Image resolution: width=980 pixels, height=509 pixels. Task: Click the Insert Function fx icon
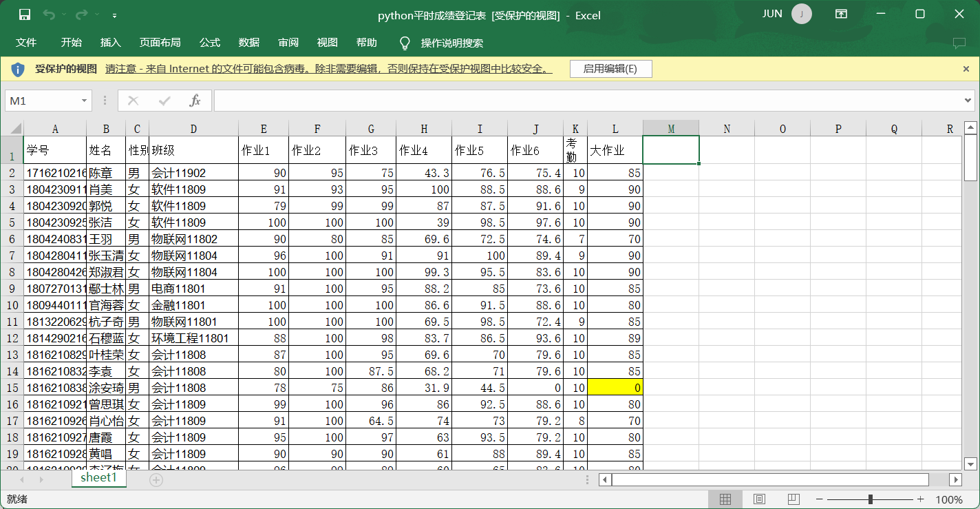[x=195, y=101]
